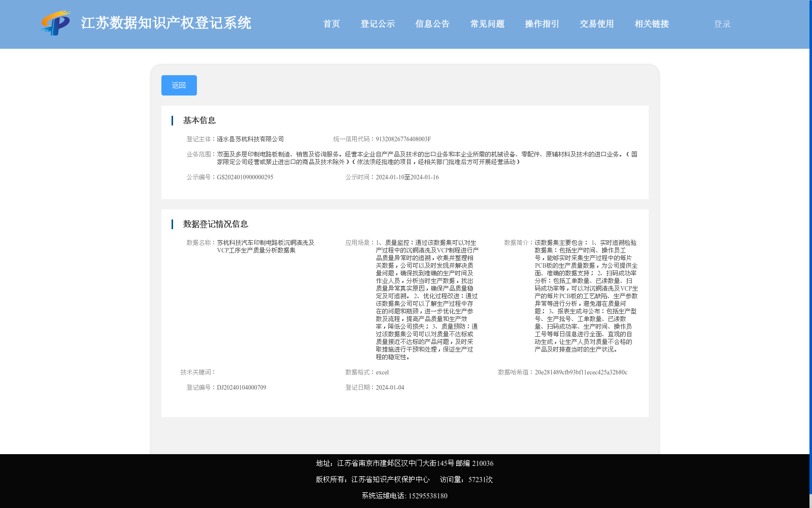Open the 登记公示 menu item

(378, 24)
